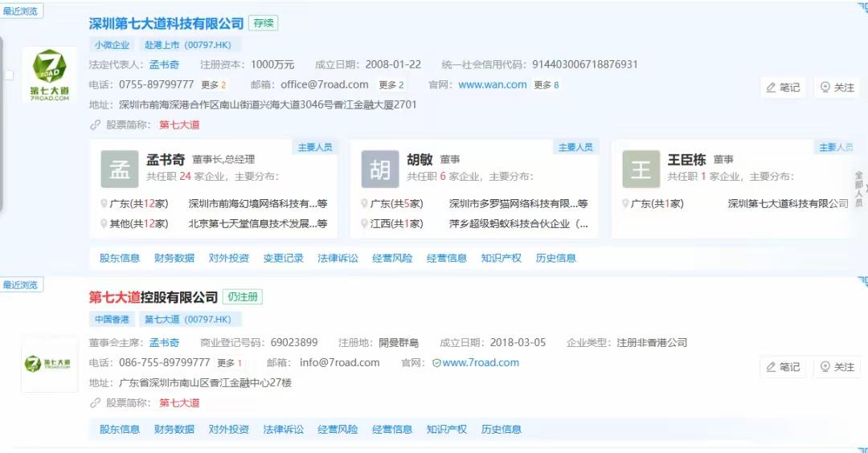This screenshot has height=453, width=868.
Task: Click the 第七大道控股 company logo
Action: tap(49, 364)
